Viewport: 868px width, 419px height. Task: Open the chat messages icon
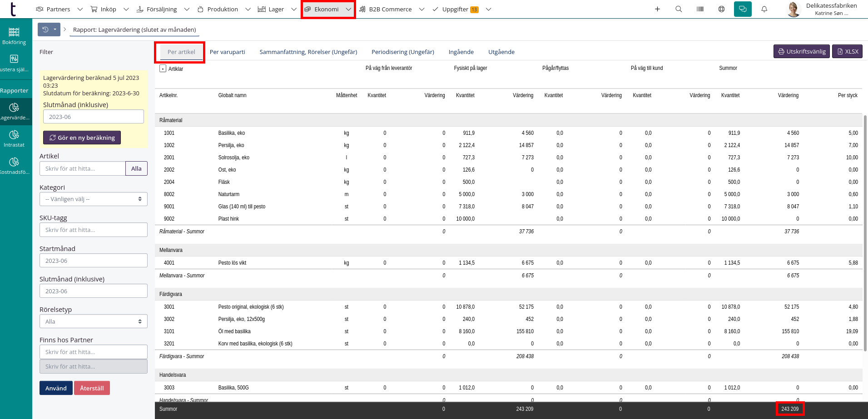coord(743,9)
